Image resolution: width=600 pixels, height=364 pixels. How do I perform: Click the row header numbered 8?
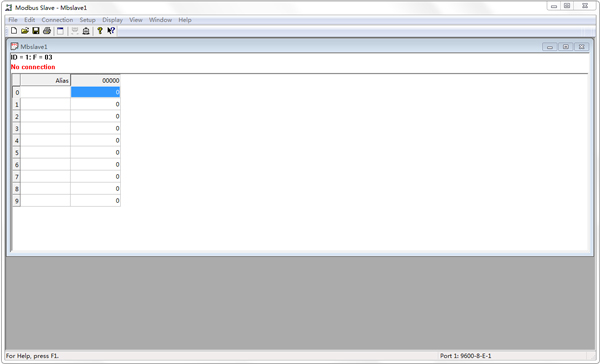(16, 189)
